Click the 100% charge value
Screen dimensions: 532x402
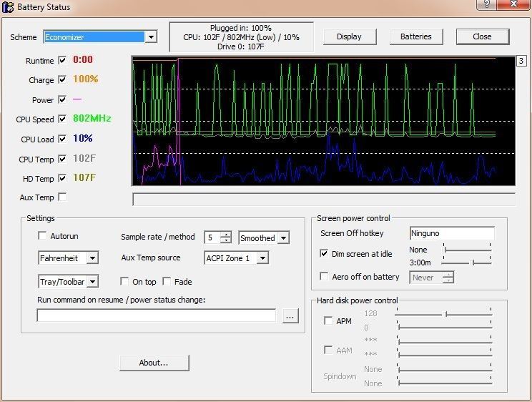[86, 79]
